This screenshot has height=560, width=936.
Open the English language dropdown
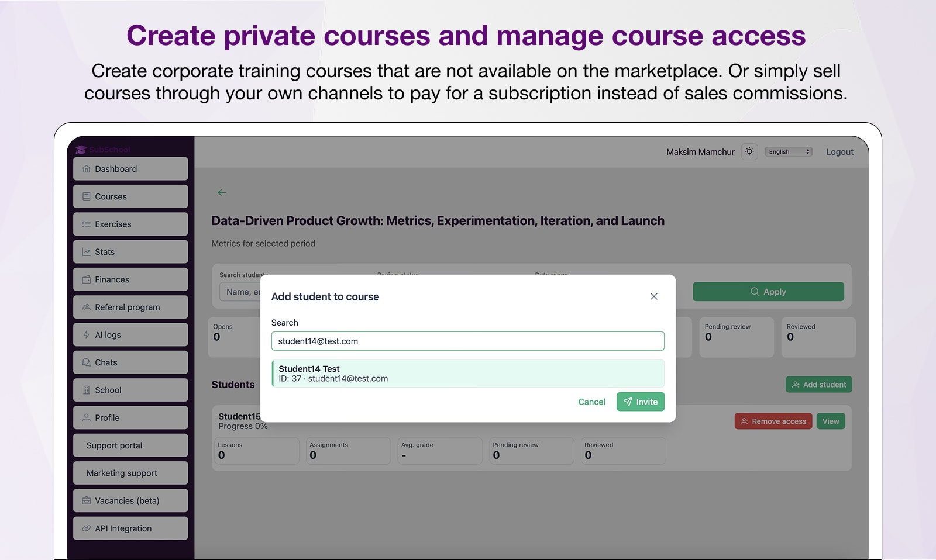(x=788, y=152)
